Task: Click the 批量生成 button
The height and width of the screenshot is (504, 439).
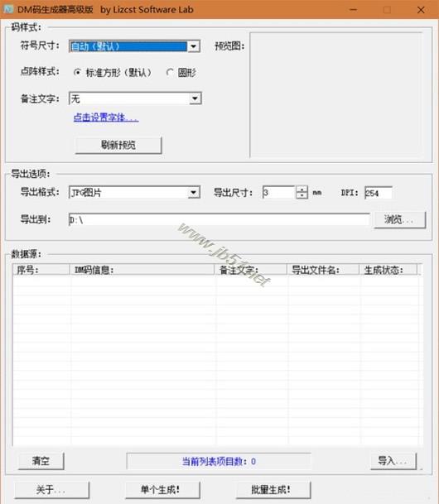Action: tap(273, 490)
